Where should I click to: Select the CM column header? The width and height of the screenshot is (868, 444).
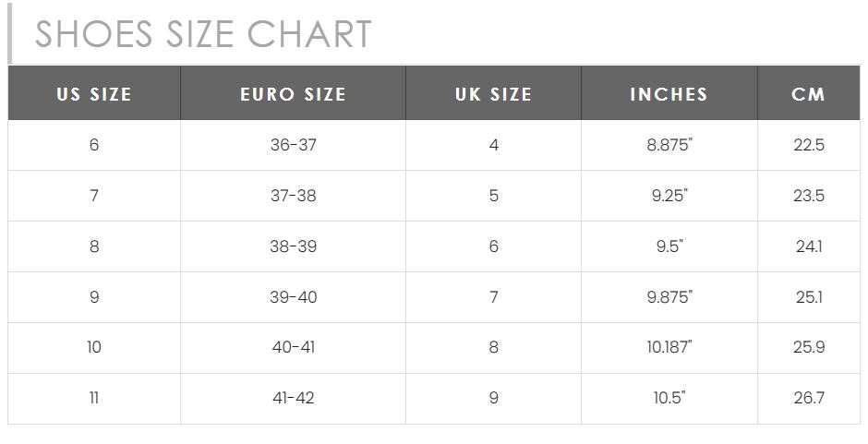click(x=808, y=94)
